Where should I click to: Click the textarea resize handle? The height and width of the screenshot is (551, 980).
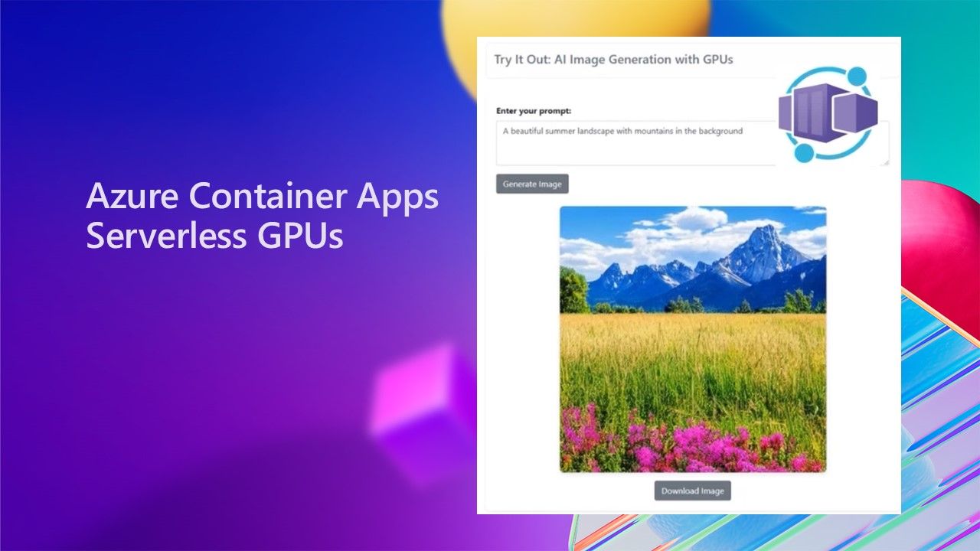click(886, 164)
